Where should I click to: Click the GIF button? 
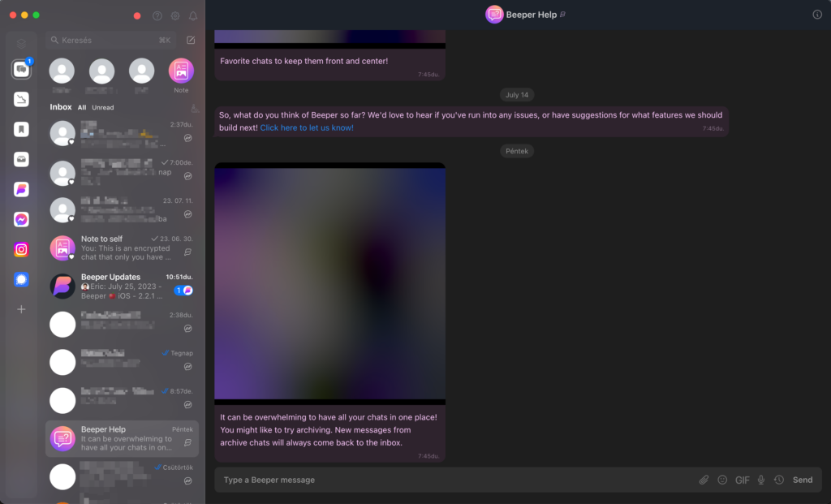(x=742, y=480)
